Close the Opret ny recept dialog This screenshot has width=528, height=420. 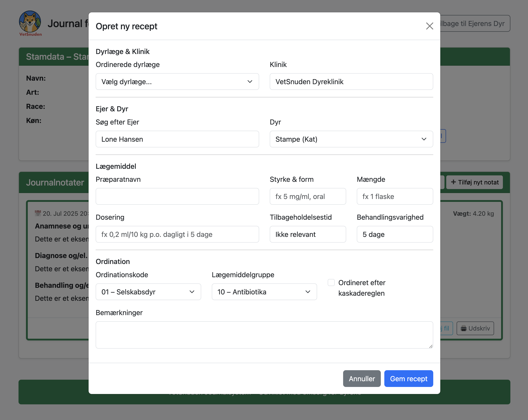[x=429, y=26]
